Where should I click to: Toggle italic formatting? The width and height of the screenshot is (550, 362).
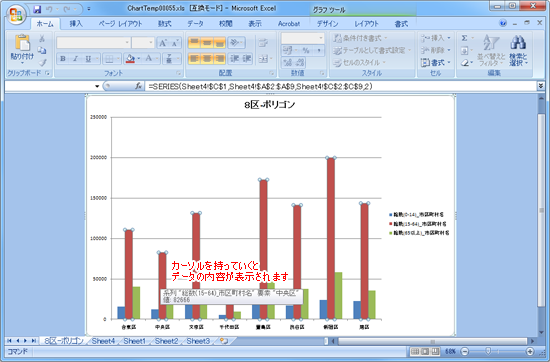(75, 59)
